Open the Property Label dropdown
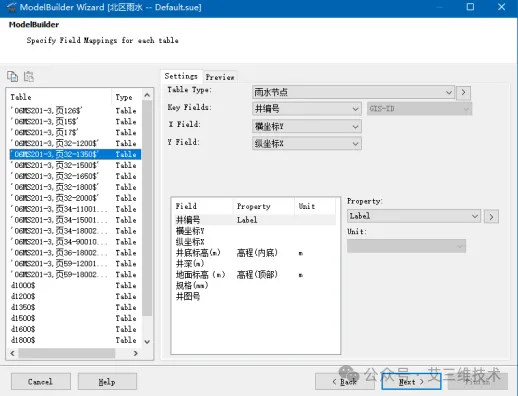Viewport: 518px width, 396px height. [414, 216]
